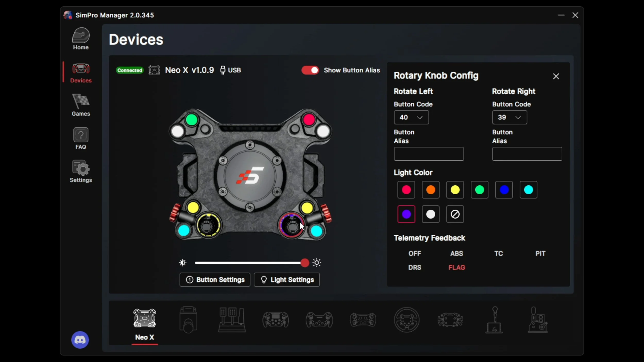The width and height of the screenshot is (644, 362).
Task: Click the Connected status badge
Action: (x=130, y=70)
